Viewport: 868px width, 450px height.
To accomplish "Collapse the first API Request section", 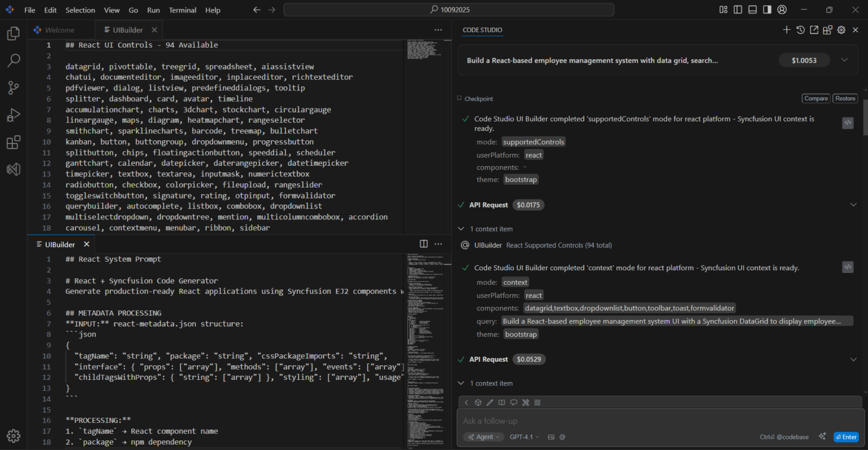I will click(853, 205).
